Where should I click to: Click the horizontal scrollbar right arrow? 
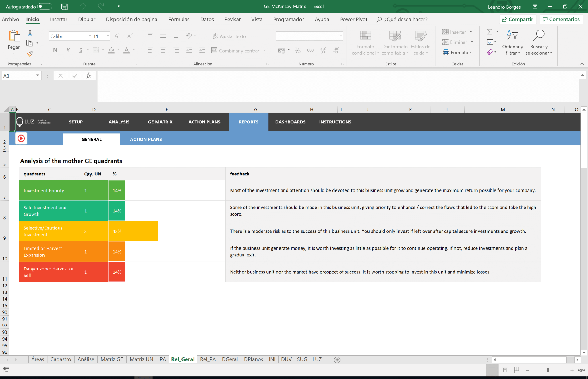point(578,359)
